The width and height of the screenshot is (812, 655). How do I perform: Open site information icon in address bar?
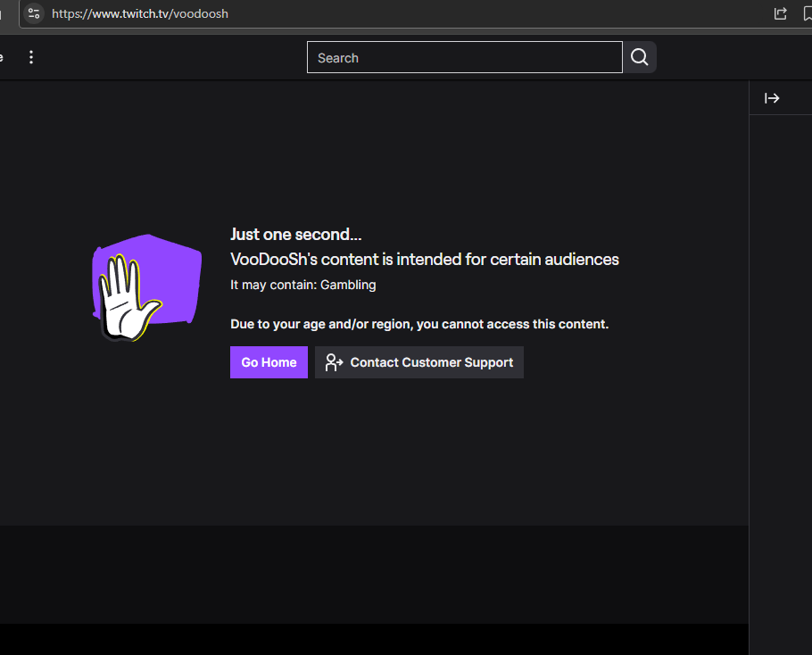coord(34,13)
